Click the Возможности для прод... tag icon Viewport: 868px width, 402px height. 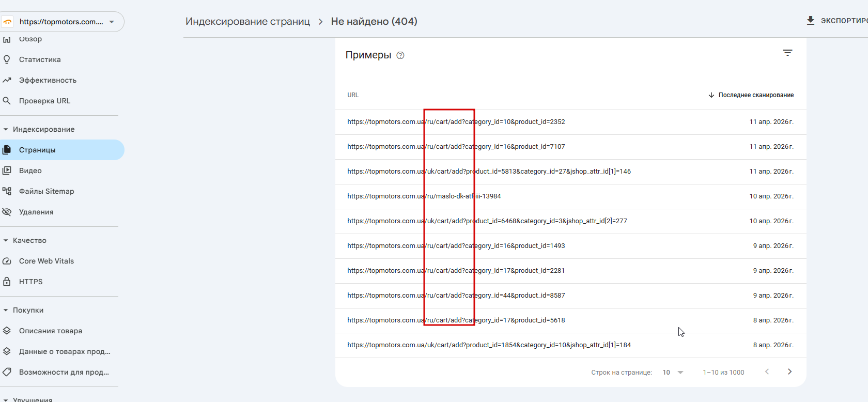[x=7, y=372]
